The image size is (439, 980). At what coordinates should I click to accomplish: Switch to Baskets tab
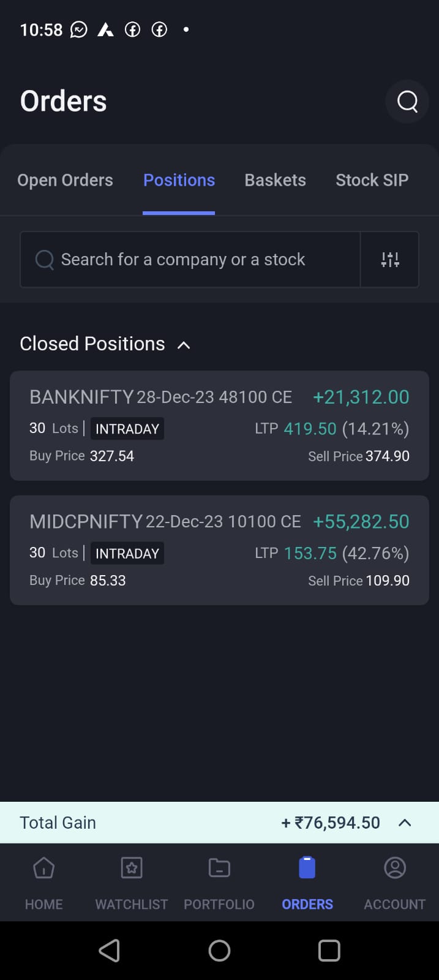point(275,180)
